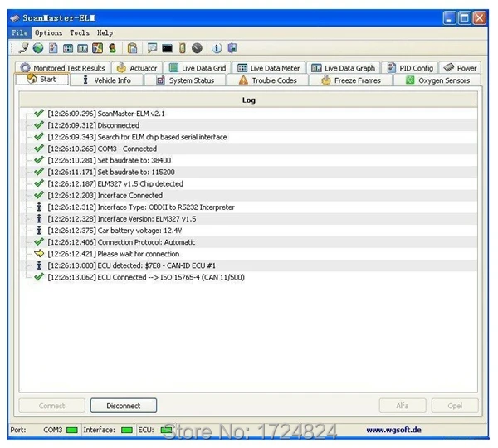Click the data grid toolbar icon
This screenshot has height=448, width=498.
(x=68, y=49)
